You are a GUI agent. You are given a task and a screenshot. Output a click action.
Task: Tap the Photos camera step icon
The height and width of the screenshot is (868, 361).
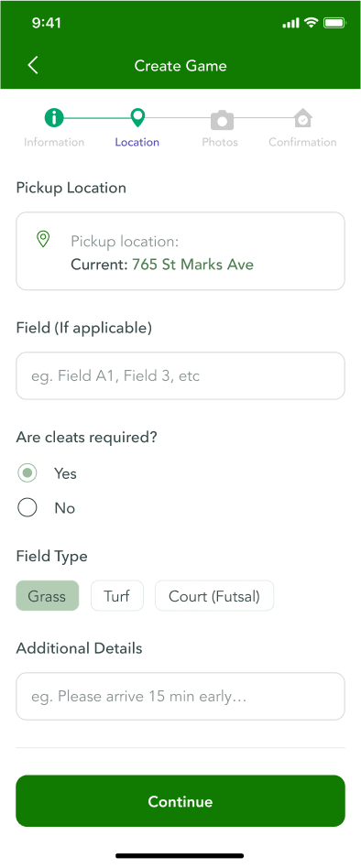[222, 119]
